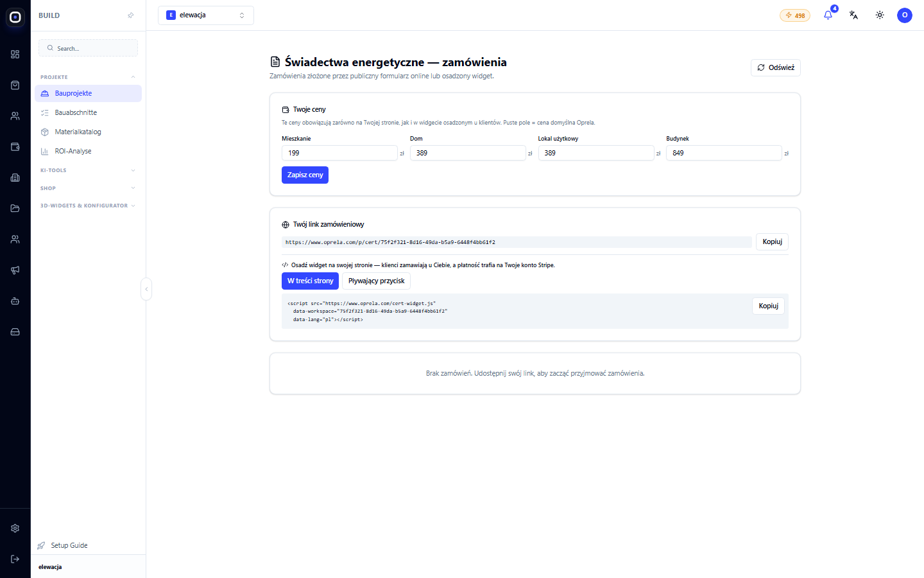Click the Mieszkanie price input field
The width and height of the screenshot is (924, 578).
(x=339, y=153)
